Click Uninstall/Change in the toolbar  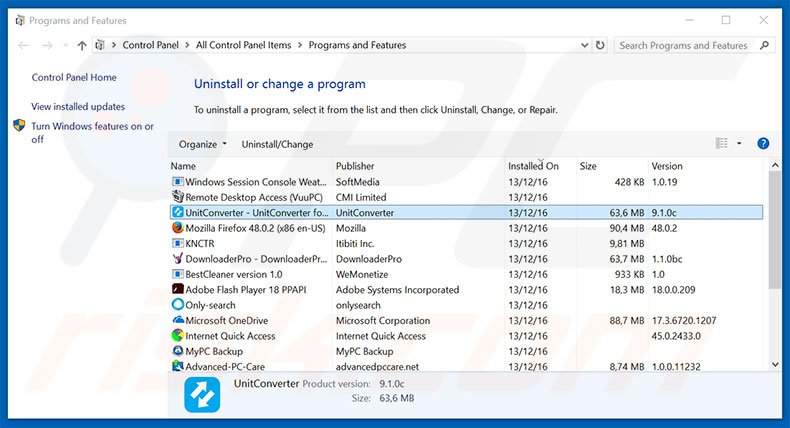point(277,144)
